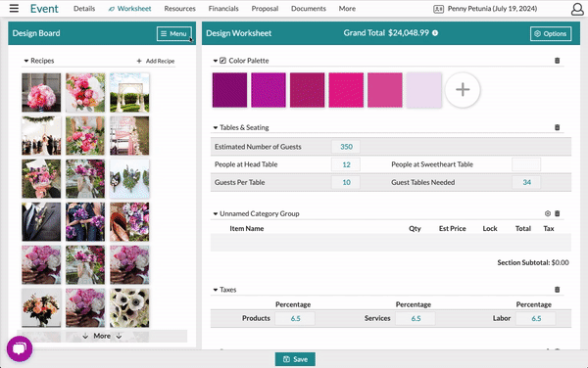This screenshot has height=368, width=588.
Task: Open the Financials tab
Action: [x=223, y=8]
